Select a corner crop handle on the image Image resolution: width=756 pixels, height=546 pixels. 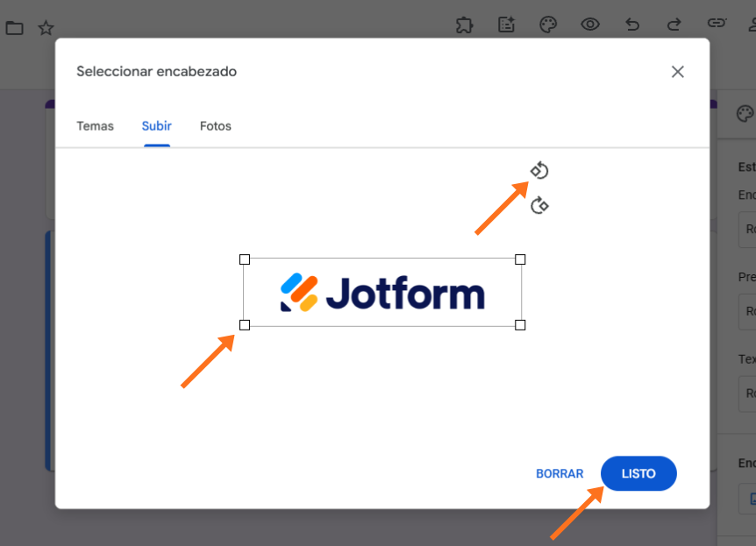[243, 325]
